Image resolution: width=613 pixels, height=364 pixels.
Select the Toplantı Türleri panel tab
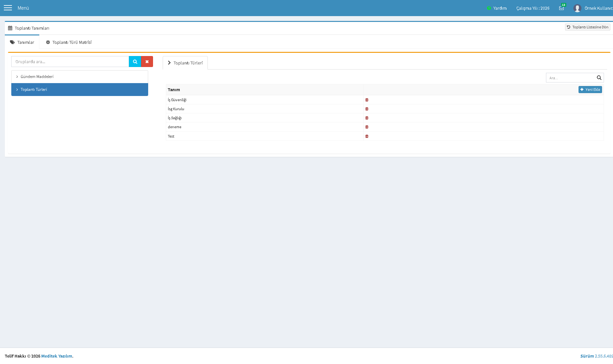click(x=185, y=63)
